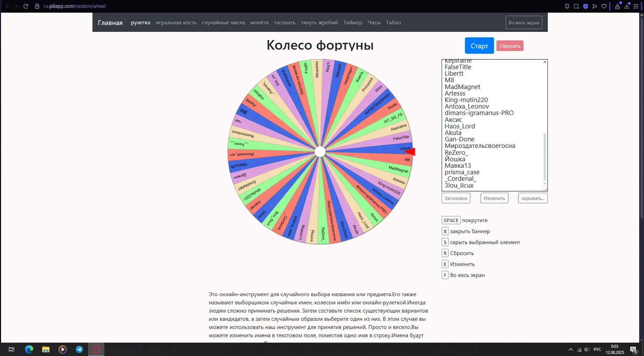Screen dimensions: 644x356
Task: Click the prisma_case line in the names list
Action: [462, 172]
